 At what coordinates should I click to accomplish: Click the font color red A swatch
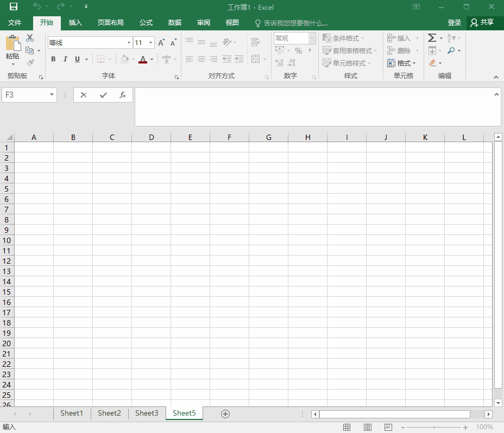[x=143, y=60]
